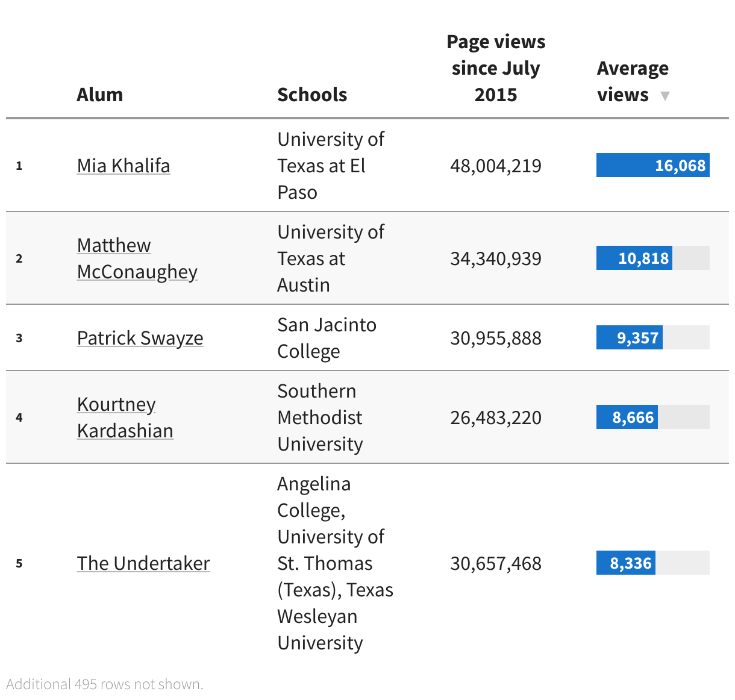Click the 48,004,219 page views cell
Viewport: 735px width, 700px height.
coord(495,166)
